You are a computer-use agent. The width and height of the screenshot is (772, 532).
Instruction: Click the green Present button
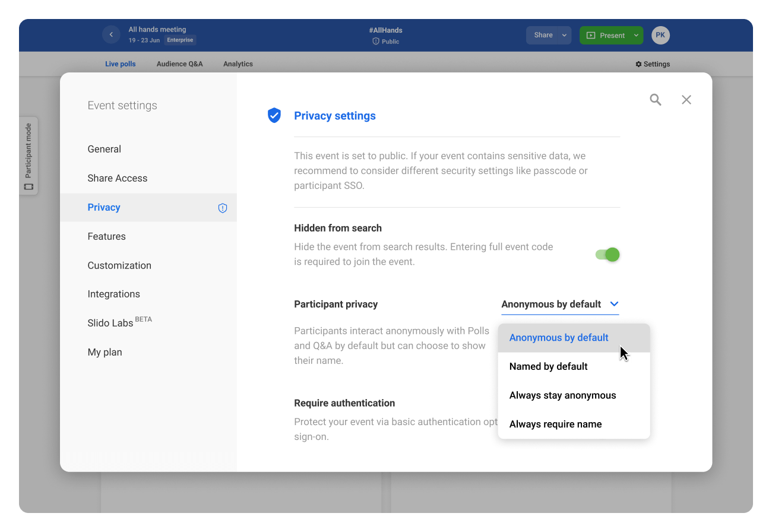click(x=605, y=35)
